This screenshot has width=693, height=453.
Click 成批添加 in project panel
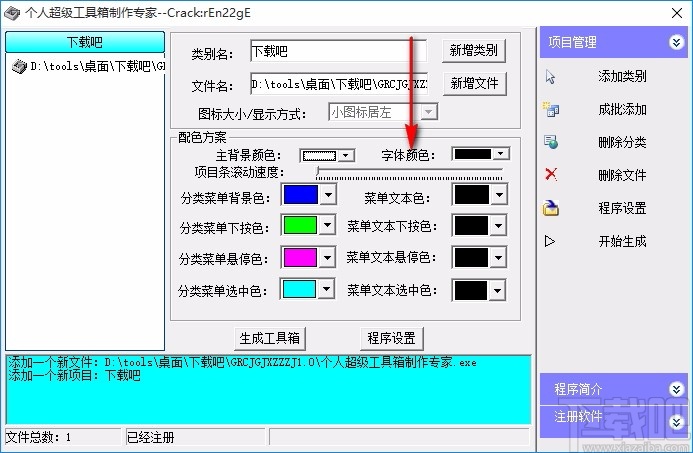[622, 109]
